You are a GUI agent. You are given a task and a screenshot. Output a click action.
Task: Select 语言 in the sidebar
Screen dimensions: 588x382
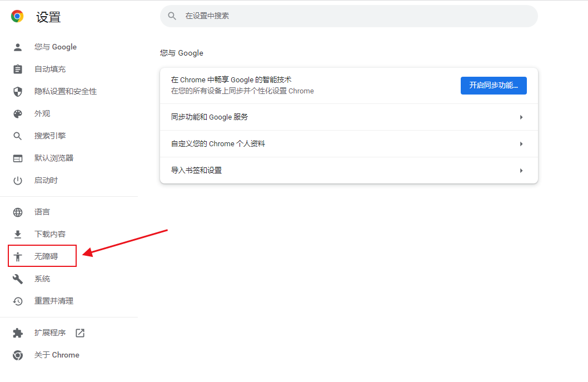pos(42,212)
